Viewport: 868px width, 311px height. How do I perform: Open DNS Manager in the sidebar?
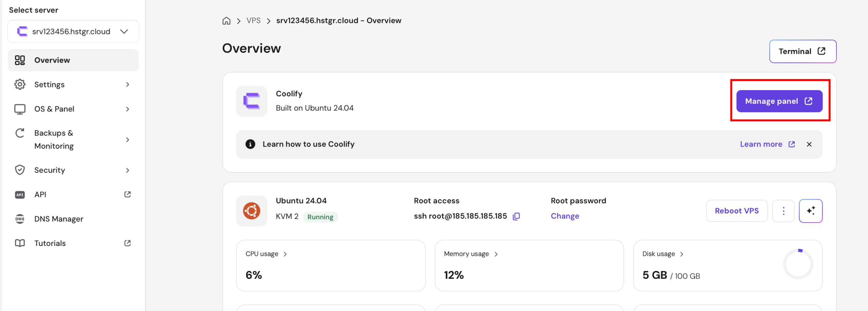73,219
